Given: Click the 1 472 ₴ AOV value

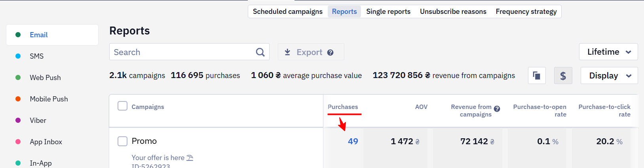Looking at the screenshot, I should pos(405,141).
